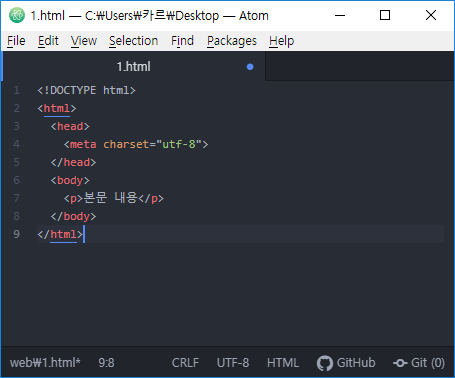
Task: Open the Git (0) panel
Action: [x=428, y=363]
